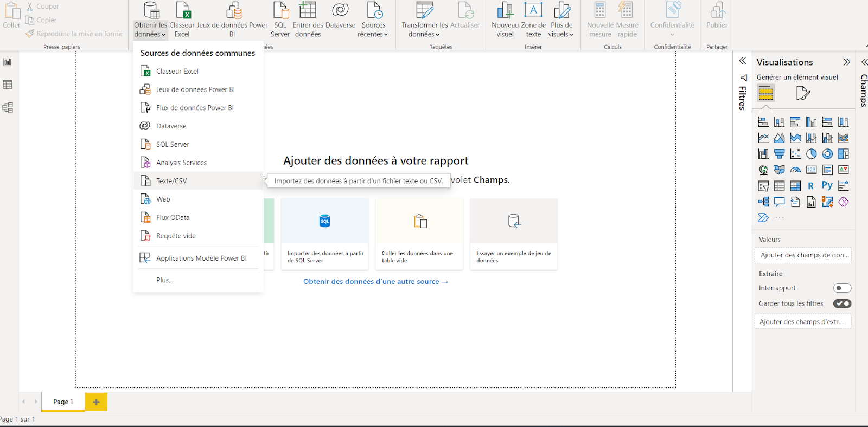Select the Power Apps visual
This screenshot has width=868, height=427.
844,202
